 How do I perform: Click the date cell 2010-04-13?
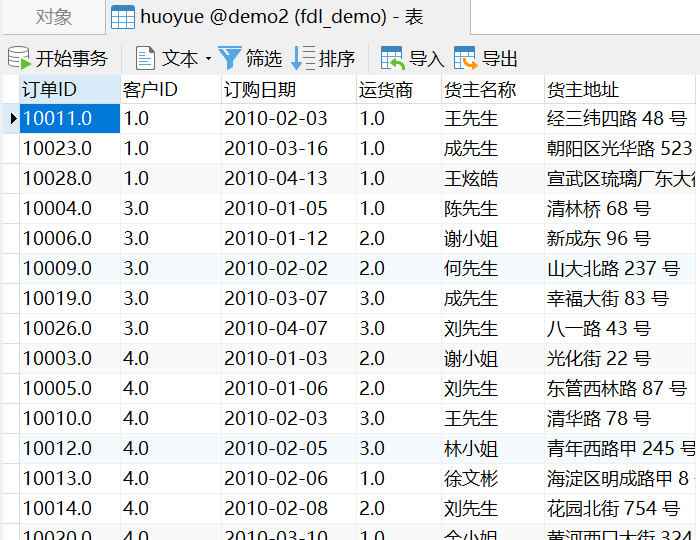(x=289, y=179)
